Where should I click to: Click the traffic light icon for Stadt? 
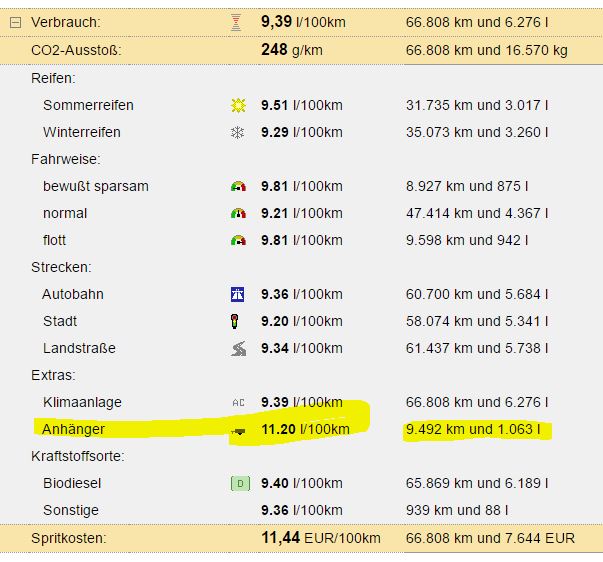point(237,321)
